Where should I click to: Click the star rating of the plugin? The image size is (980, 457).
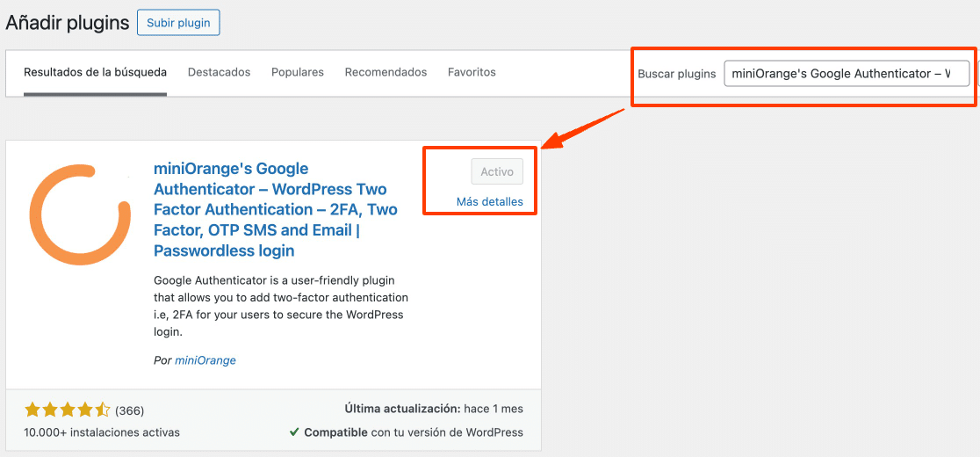point(68,410)
